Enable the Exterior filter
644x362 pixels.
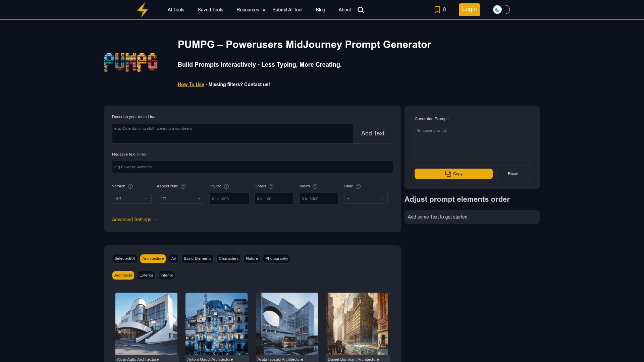pyautogui.click(x=146, y=275)
